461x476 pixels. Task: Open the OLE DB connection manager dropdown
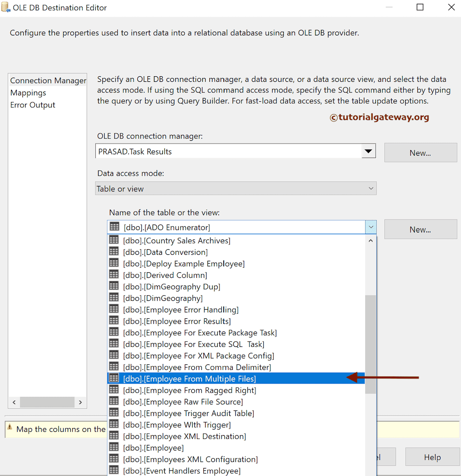369,151
